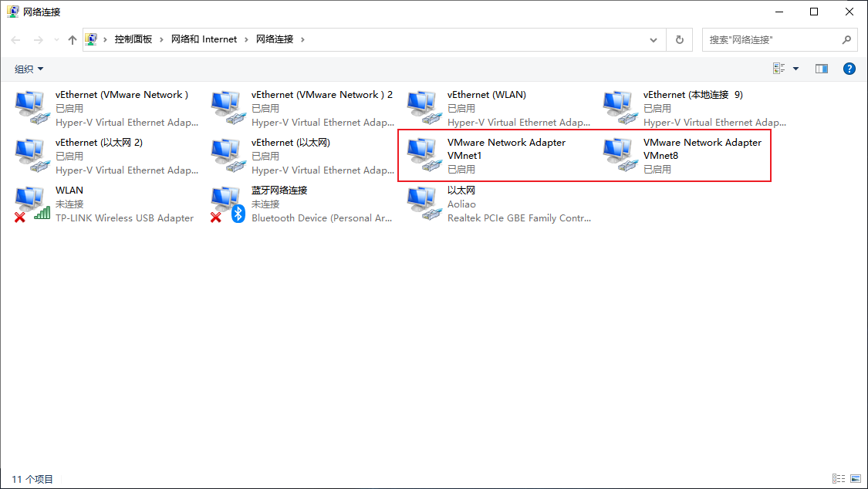
Task: Select the Bluetooth network connection icon
Action: pos(227,204)
